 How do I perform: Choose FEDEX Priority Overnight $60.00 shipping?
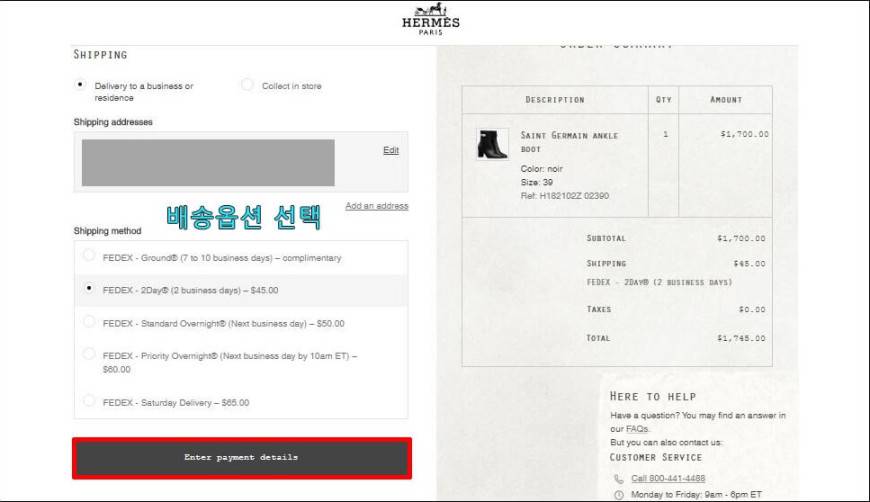tap(89, 353)
